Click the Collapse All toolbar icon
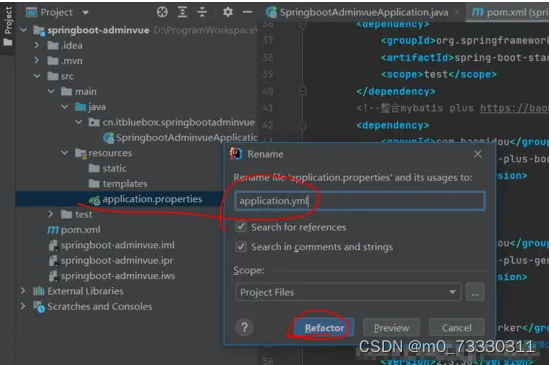 (x=202, y=12)
